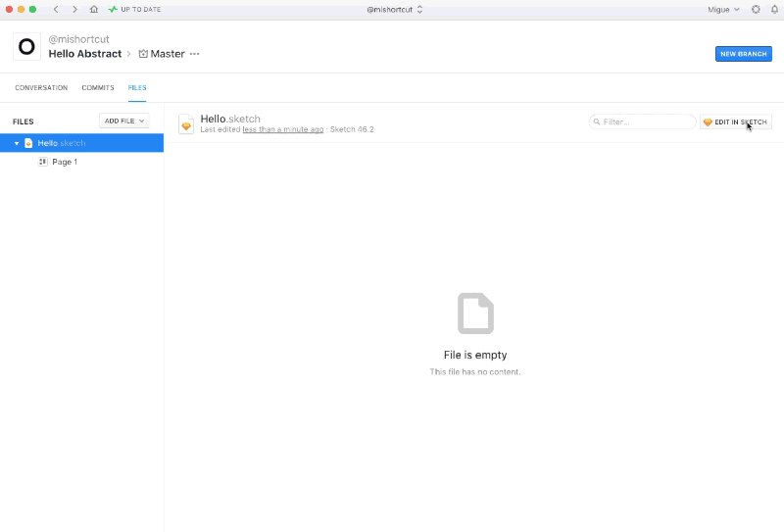Click the Page 1 page icon
Screen dimensions: 784x532
tap(43, 162)
